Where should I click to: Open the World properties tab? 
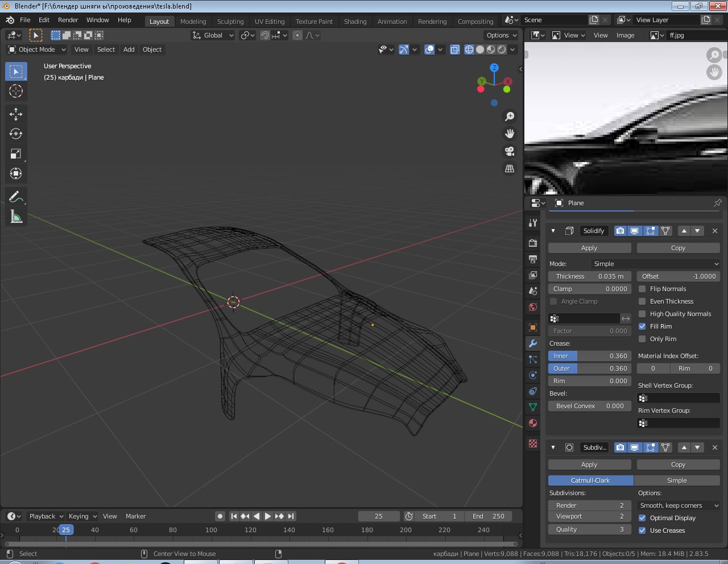click(x=533, y=307)
